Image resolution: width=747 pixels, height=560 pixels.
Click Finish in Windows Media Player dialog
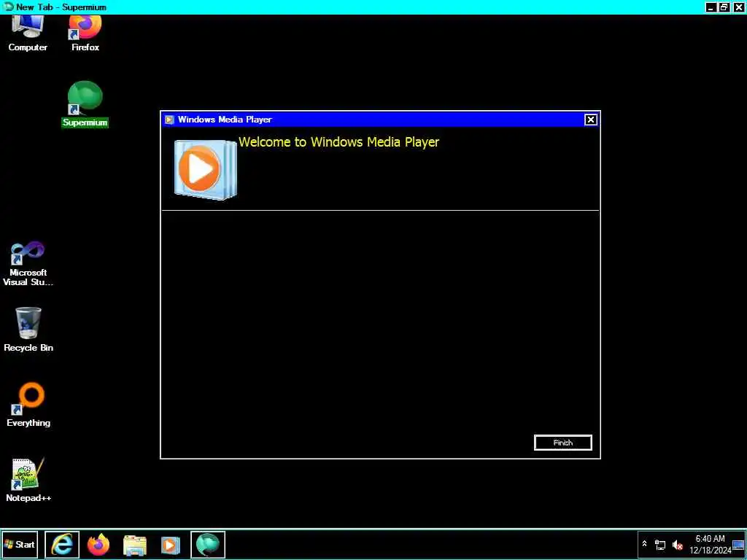point(562,443)
